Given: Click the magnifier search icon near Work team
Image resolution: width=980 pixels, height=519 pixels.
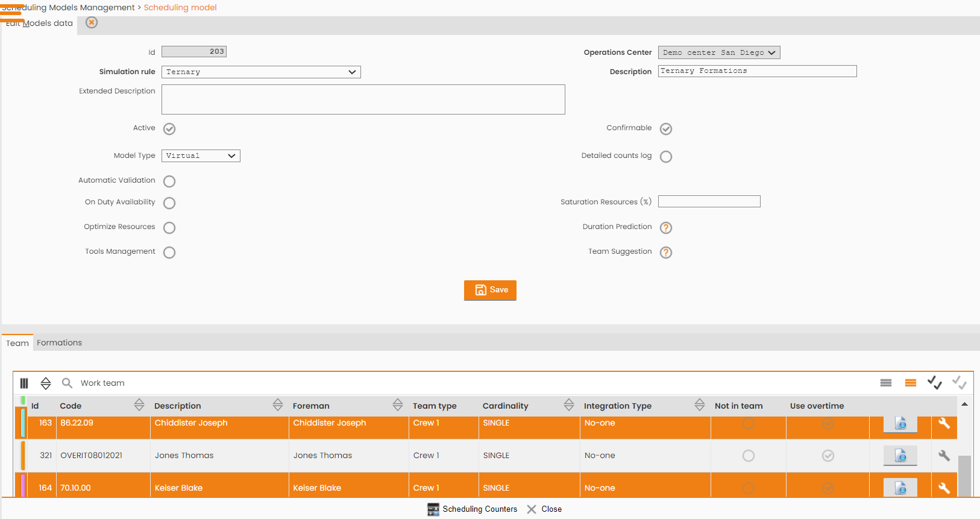Looking at the screenshot, I should (68, 383).
